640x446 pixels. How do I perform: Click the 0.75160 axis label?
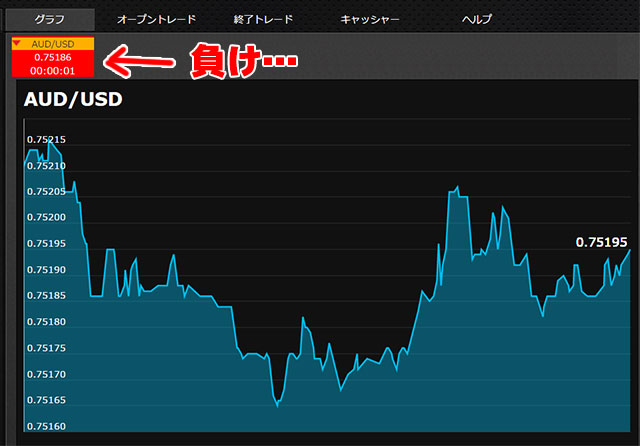tap(46, 426)
